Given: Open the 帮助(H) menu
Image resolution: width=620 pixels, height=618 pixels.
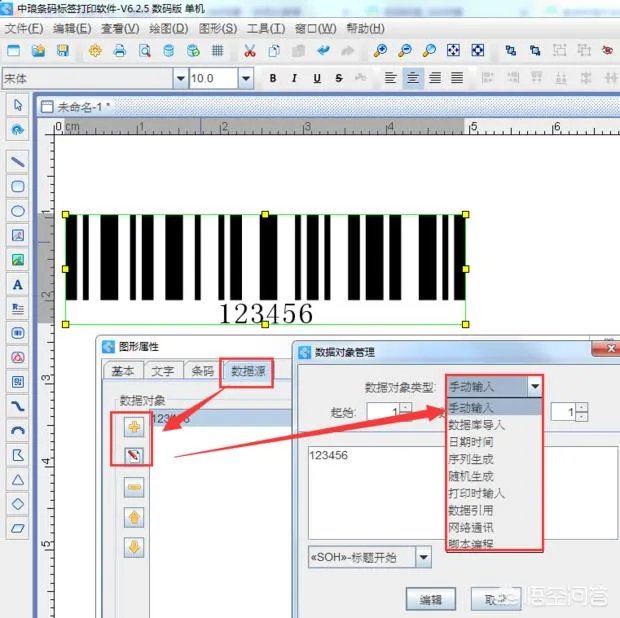Looking at the screenshot, I should click(365, 28).
